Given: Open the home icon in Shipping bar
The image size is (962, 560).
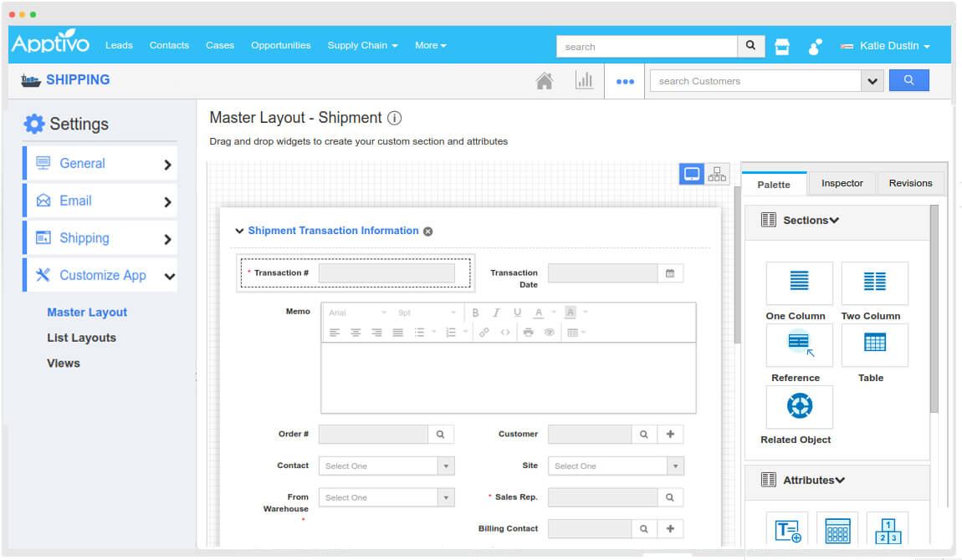Looking at the screenshot, I should [544, 81].
